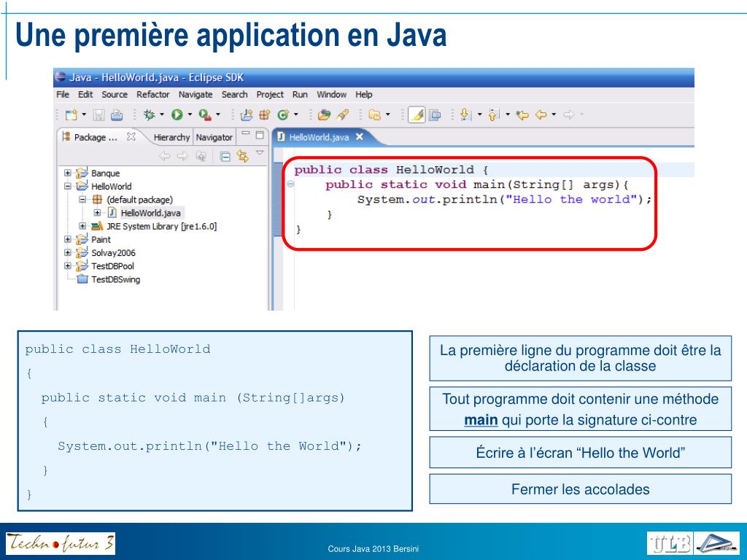The height and width of the screenshot is (560, 747).
Task: Click the Back navigation arrow in toolbar
Action: (x=541, y=114)
